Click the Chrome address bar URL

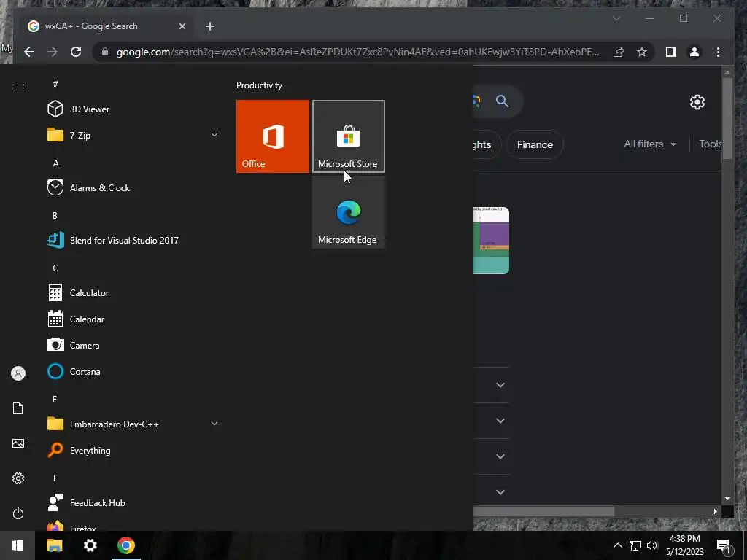(357, 52)
